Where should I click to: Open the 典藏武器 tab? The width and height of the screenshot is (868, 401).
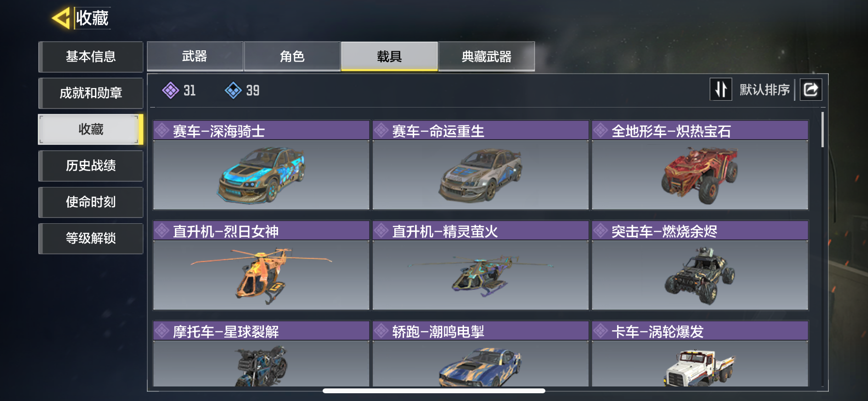(x=486, y=57)
